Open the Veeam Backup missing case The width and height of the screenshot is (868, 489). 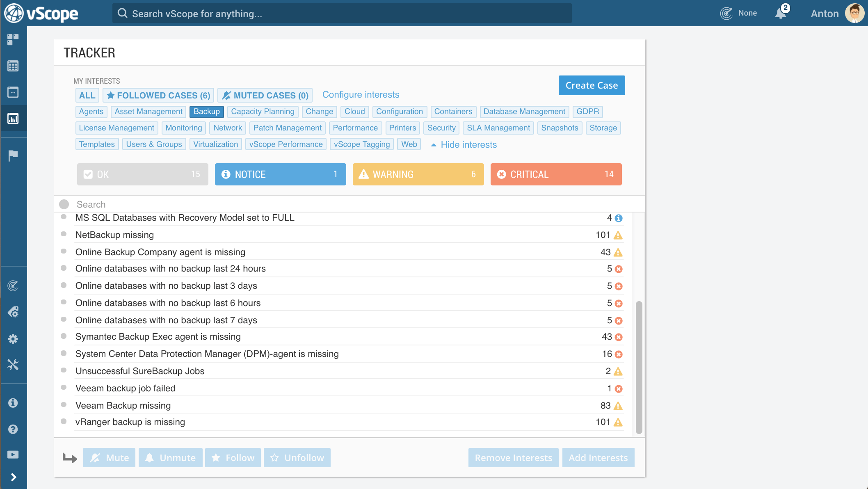[123, 406]
